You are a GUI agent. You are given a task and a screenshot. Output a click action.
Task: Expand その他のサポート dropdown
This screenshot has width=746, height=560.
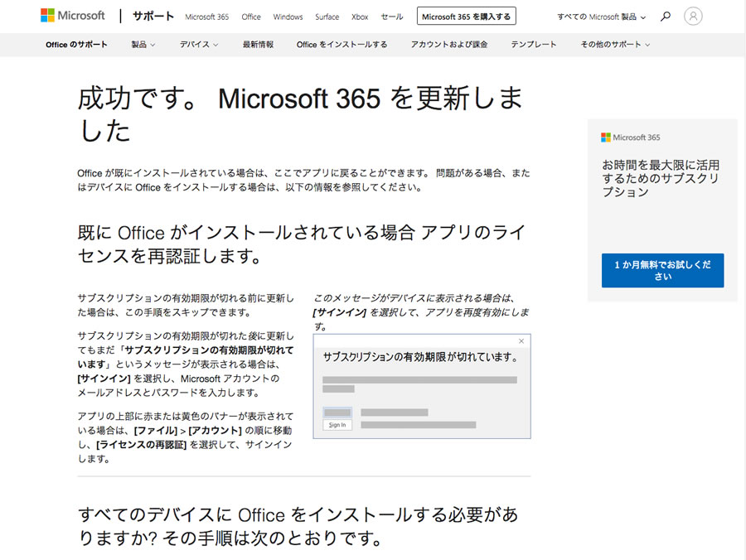point(615,45)
